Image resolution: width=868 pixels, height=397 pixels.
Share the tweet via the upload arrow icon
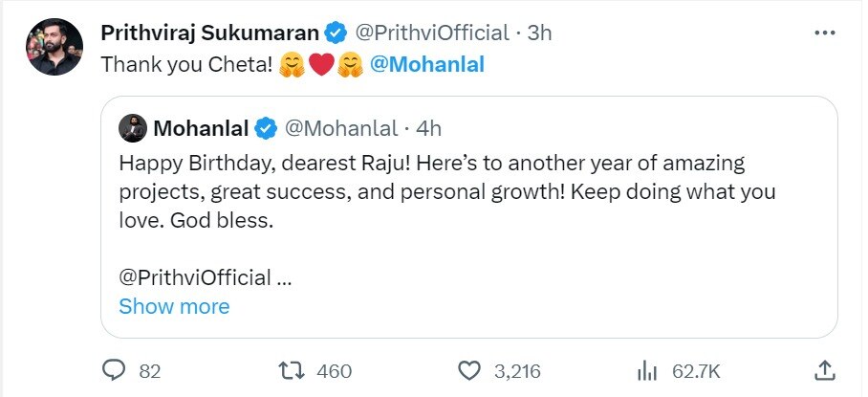click(x=825, y=370)
